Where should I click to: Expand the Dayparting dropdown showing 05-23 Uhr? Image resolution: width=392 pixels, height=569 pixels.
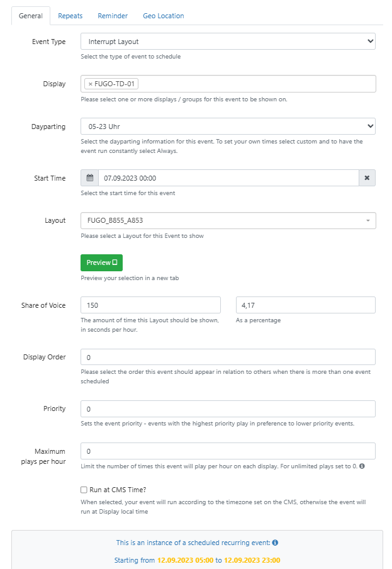pyautogui.click(x=228, y=127)
